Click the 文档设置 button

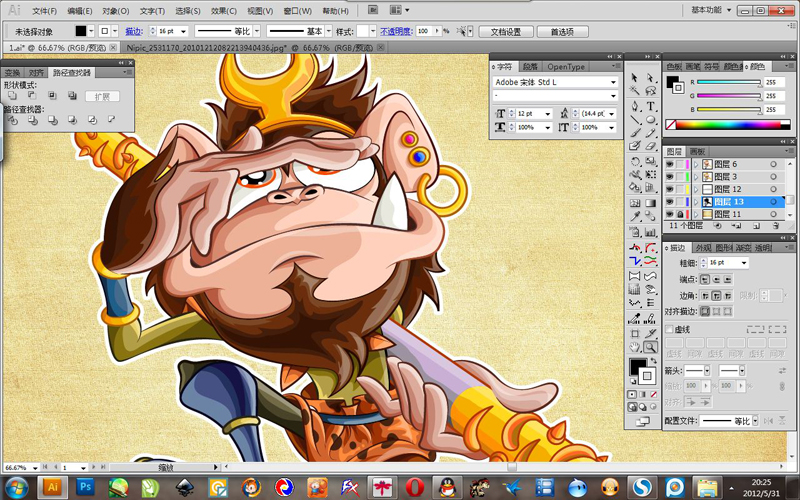(x=506, y=32)
